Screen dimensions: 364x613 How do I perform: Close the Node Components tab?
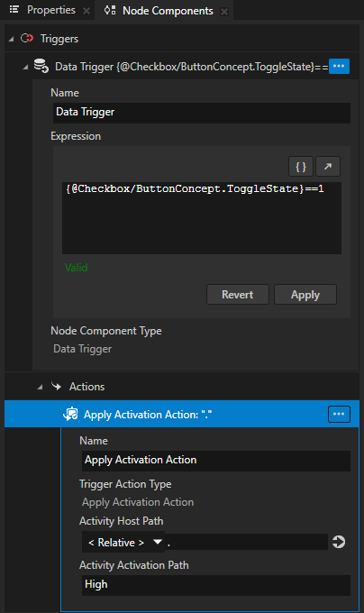(x=224, y=12)
